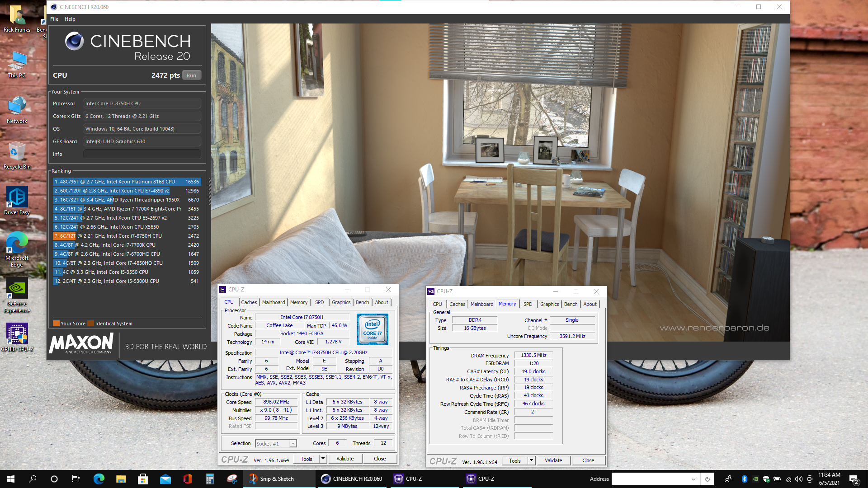Open Cortana circle on taskbar
This screenshot has height=488, width=868.
[54, 479]
